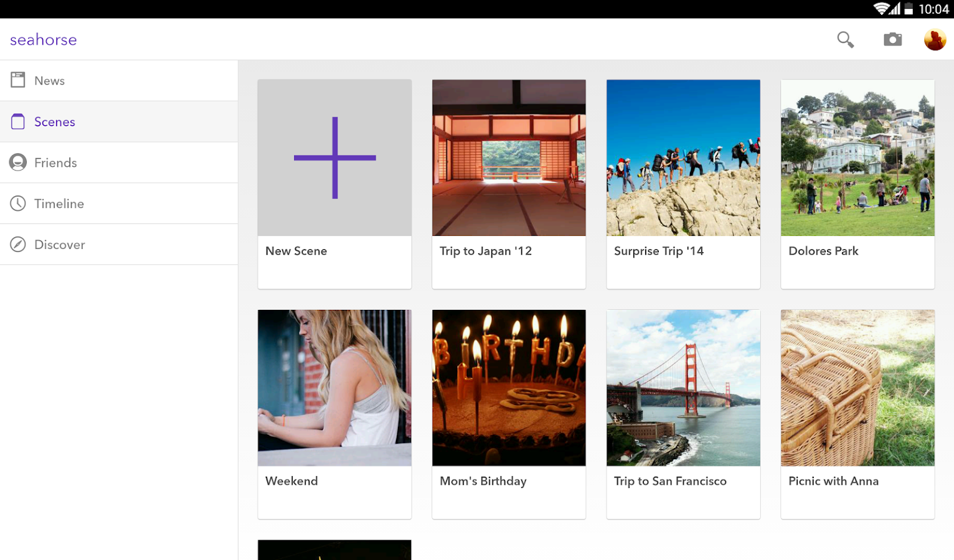Screen dimensions: 954x560
Task: Open the Picnic with Anna basket photo
Action: pos(857,388)
